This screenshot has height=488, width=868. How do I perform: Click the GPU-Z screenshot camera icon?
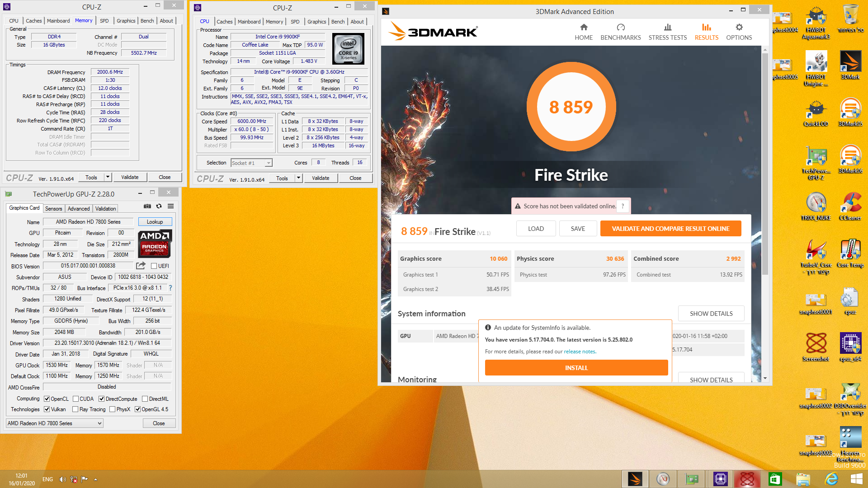tap(147, 206)
